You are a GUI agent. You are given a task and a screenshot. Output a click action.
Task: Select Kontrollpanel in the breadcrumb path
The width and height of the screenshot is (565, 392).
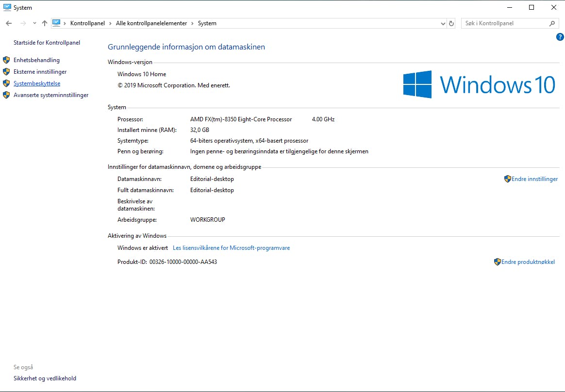[x=87, y=23]
